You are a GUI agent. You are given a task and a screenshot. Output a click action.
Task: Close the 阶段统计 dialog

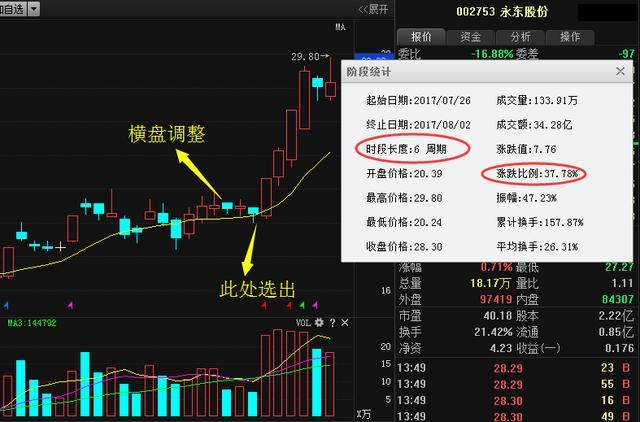(x=620, y=71)
